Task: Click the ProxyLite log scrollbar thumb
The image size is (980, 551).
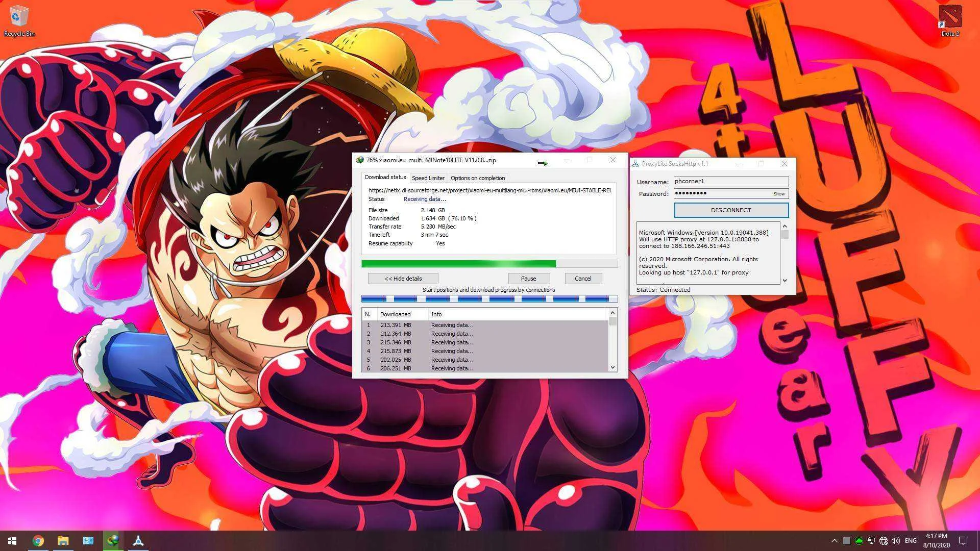Action: click(785, 235)
